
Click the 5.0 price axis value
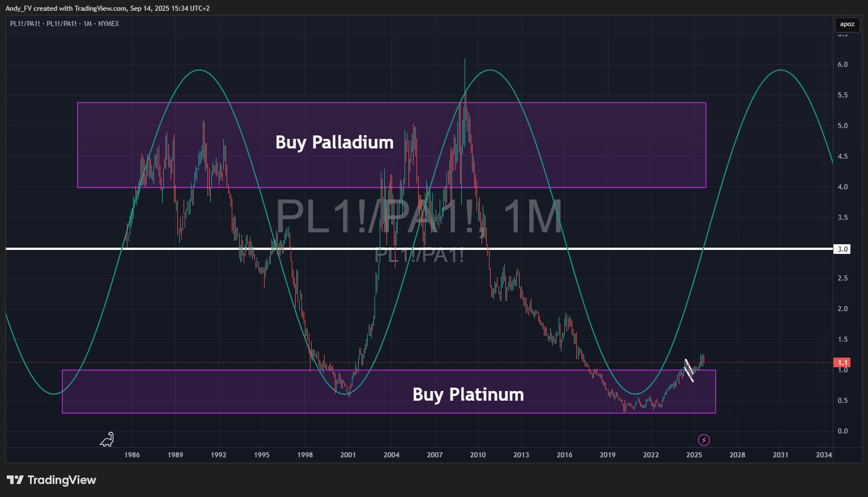pos(843,126)
